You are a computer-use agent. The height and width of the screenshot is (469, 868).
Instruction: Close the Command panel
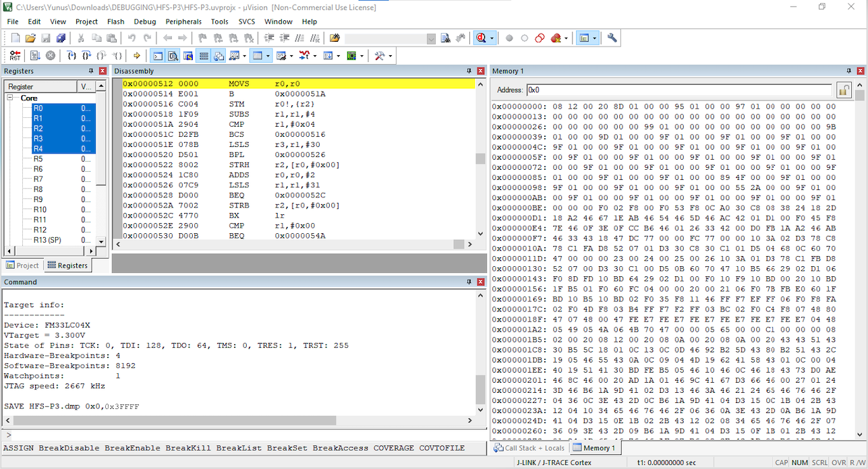pyautogui.click(x=481, y=282)
